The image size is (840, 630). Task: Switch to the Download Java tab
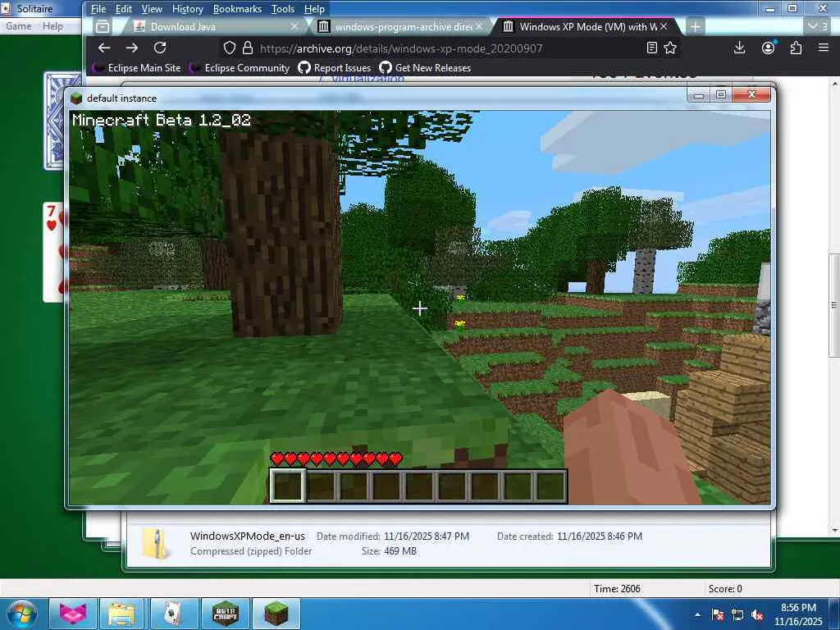click(x=214, y=26)
